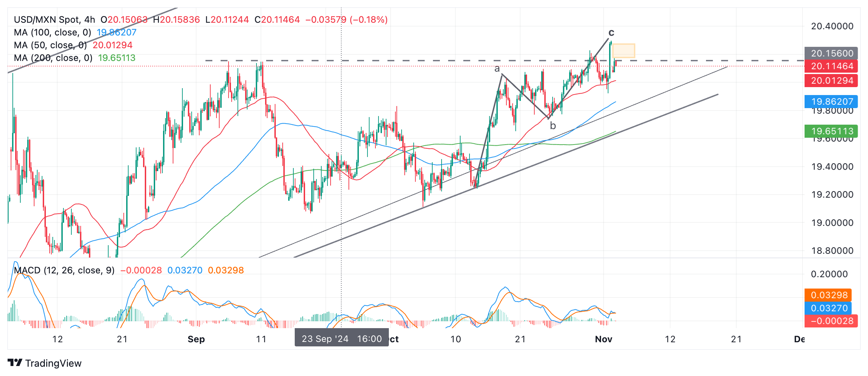The image size is (868, 376).
Task: Select the orange highlighted rectangle zone
Action: (x=623, y=51)
